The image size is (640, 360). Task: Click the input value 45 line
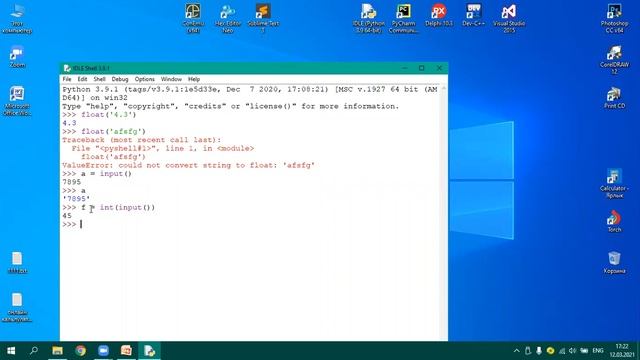(67, 216)
